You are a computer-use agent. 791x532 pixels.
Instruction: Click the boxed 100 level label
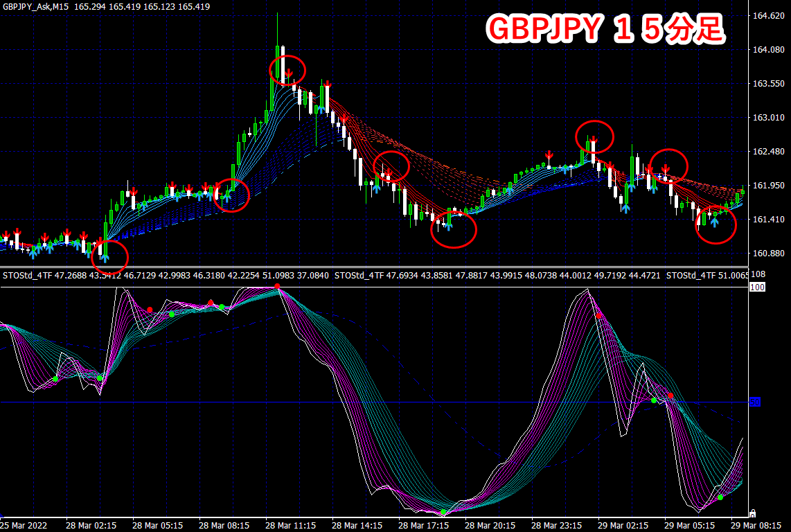pyautogui.click(x=757, y=287)
